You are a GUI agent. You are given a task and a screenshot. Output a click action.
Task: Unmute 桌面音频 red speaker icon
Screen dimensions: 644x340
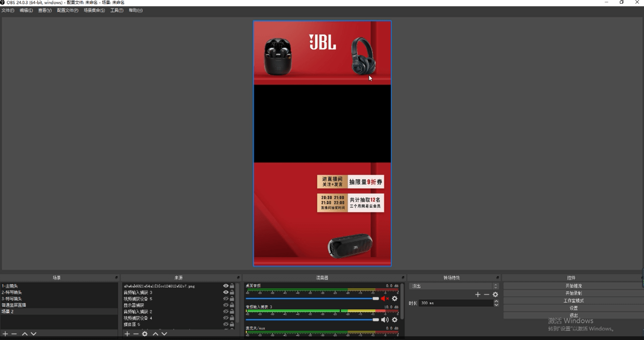[385, 299]
